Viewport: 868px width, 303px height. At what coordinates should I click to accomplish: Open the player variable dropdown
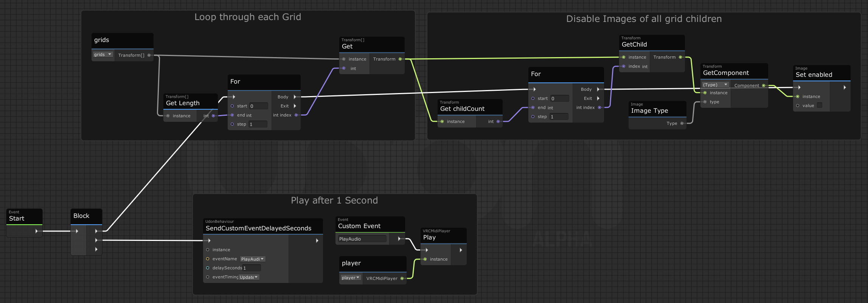pos(350,278)
